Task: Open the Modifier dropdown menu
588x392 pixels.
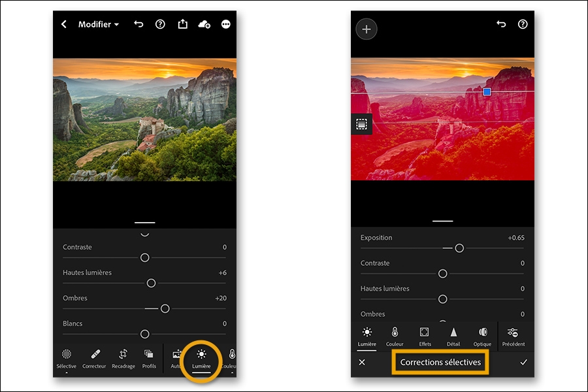Action: [98, 23]
